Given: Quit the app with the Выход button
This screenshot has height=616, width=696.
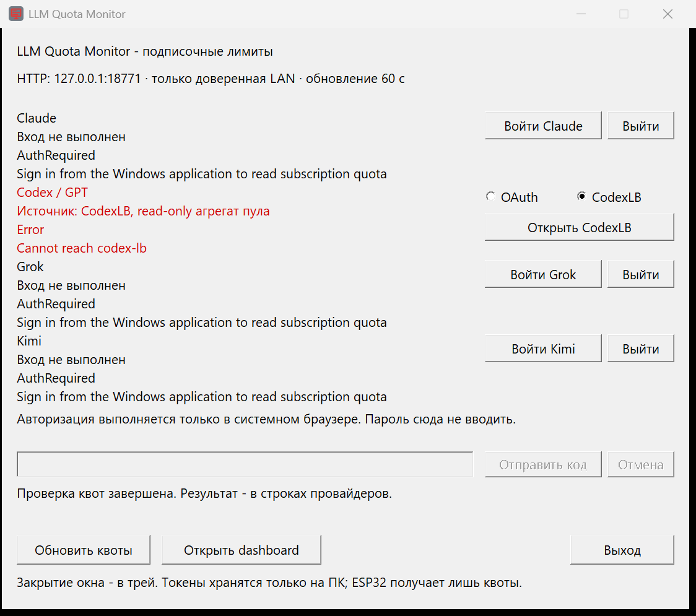Looking at the screenshot, I should tap(622, 550).
